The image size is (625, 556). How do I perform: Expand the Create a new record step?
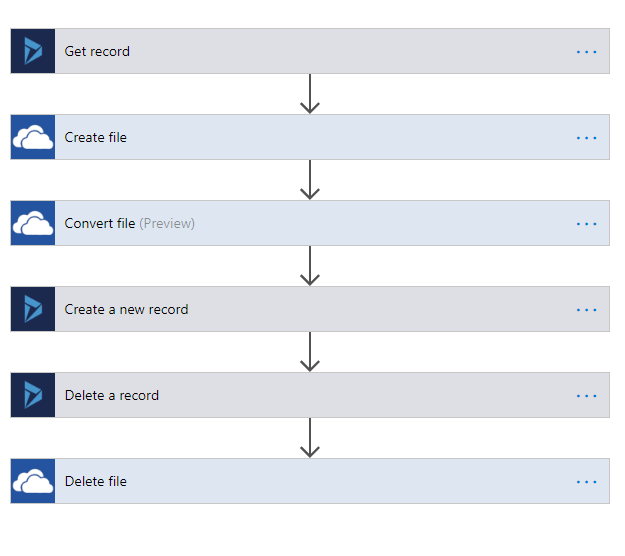click(x=310, y=309)
